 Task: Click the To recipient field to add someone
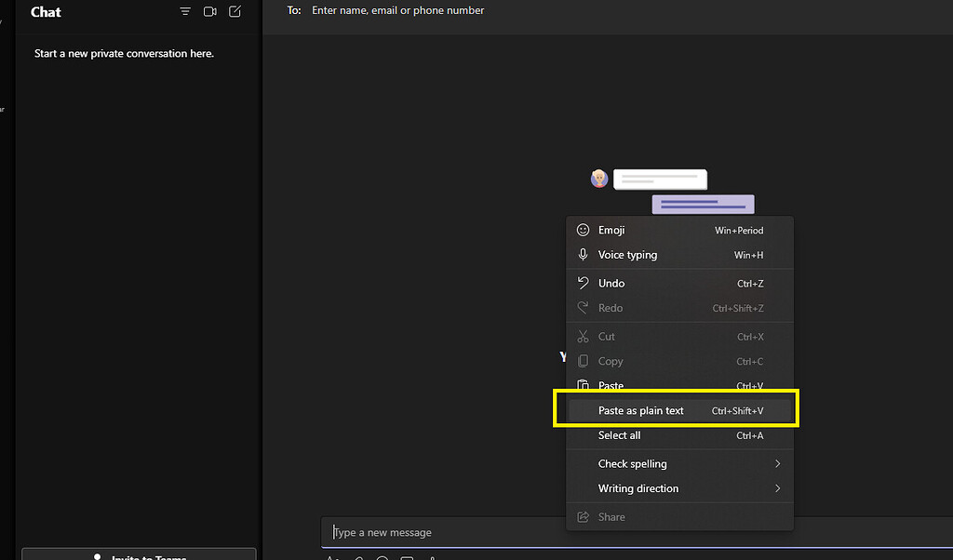pyautogui.click(x=398, y=10)
